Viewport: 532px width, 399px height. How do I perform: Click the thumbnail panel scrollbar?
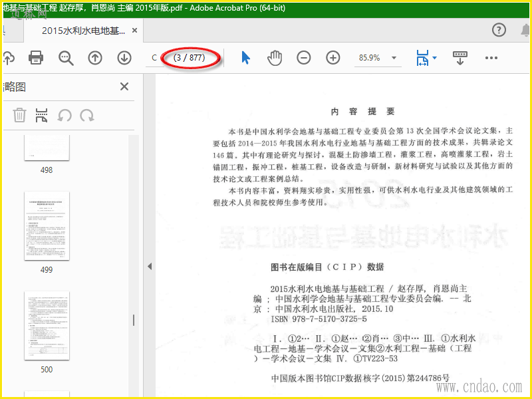point(134,320)
